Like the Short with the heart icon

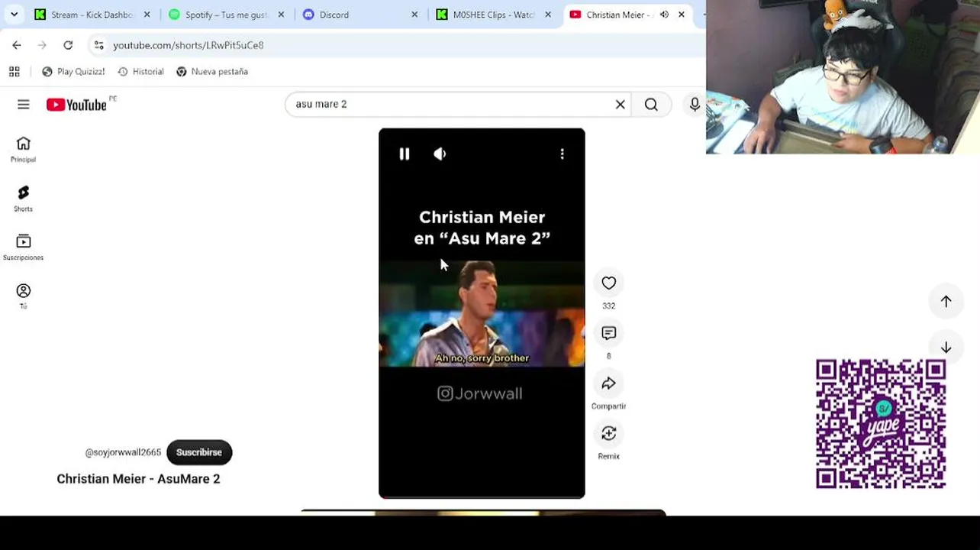tap(608, 283)
